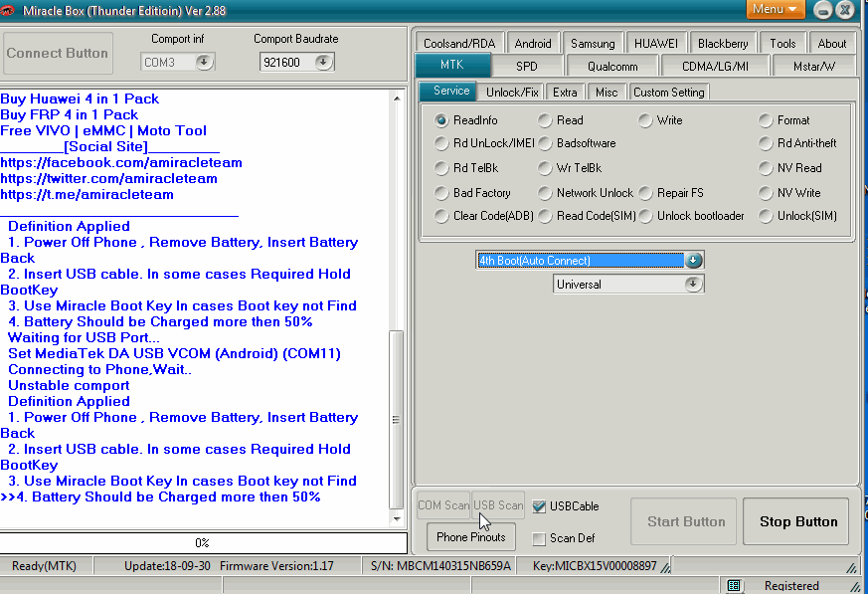Open the About tab
Screen dimensions: 868x594
click(x=831, y=43)
